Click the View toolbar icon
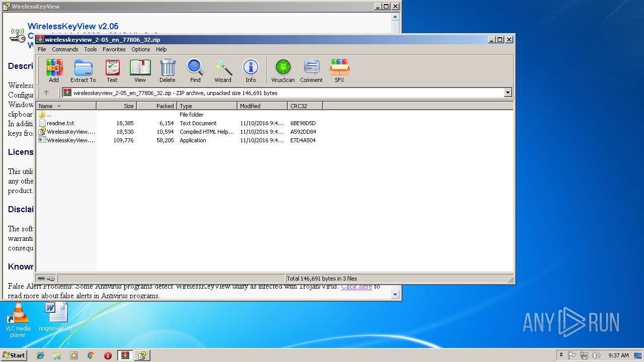The image size is (644, 362). pyautogui.click(x=140, y=70)
